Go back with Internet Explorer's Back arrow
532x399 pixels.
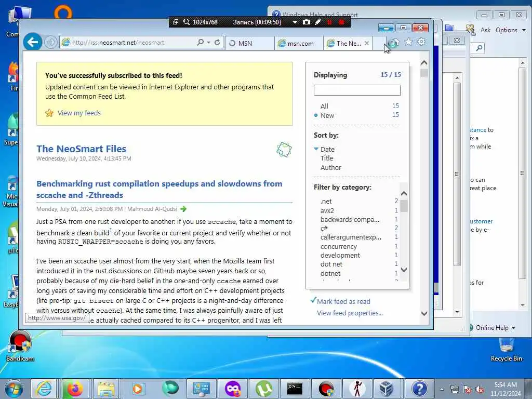33,42
